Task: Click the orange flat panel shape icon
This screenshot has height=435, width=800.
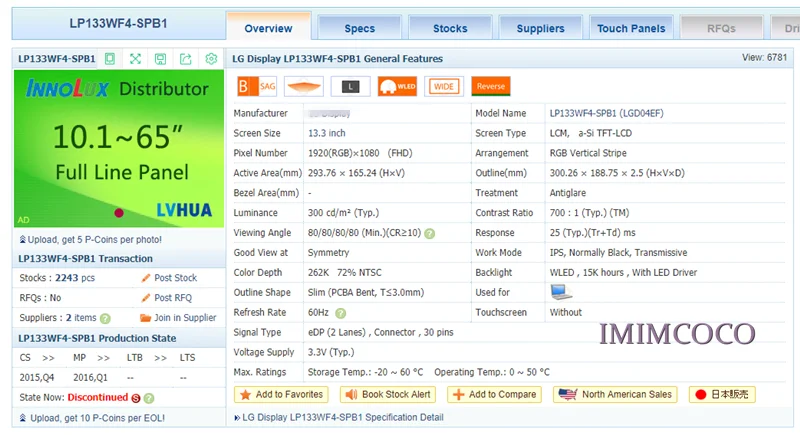Action: 304,86
